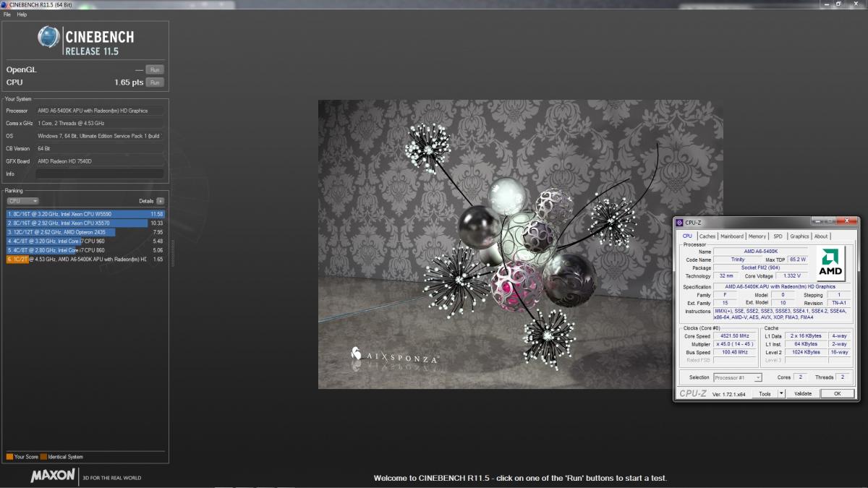Viewport: 868px width, 488px height.
Task: Click the GFX Board AMD Radeon HD 7540D
Action: click(x=100, y=161)
